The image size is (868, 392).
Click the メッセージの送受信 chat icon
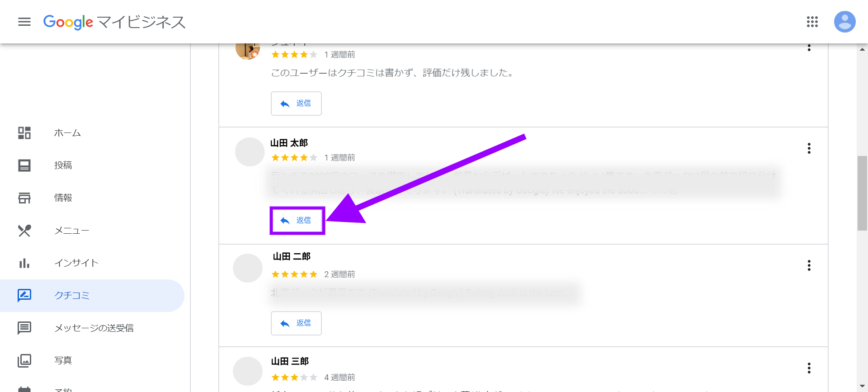pos(24,328)
